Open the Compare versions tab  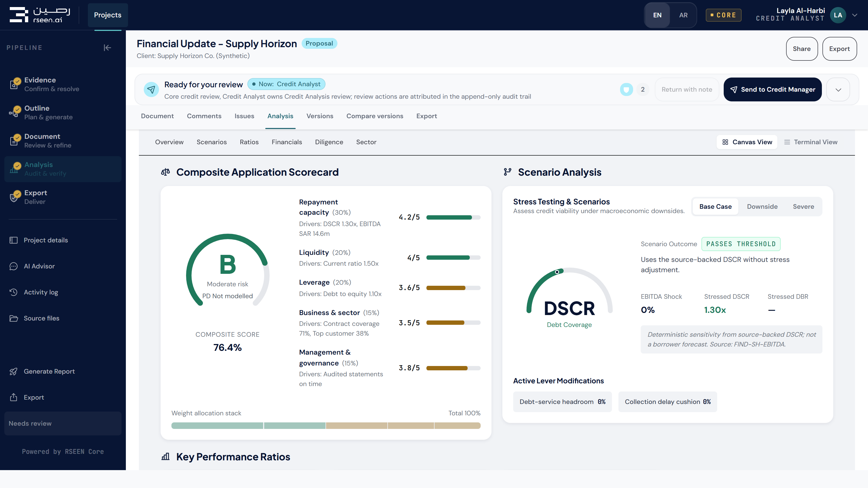[x=375, y=116]
